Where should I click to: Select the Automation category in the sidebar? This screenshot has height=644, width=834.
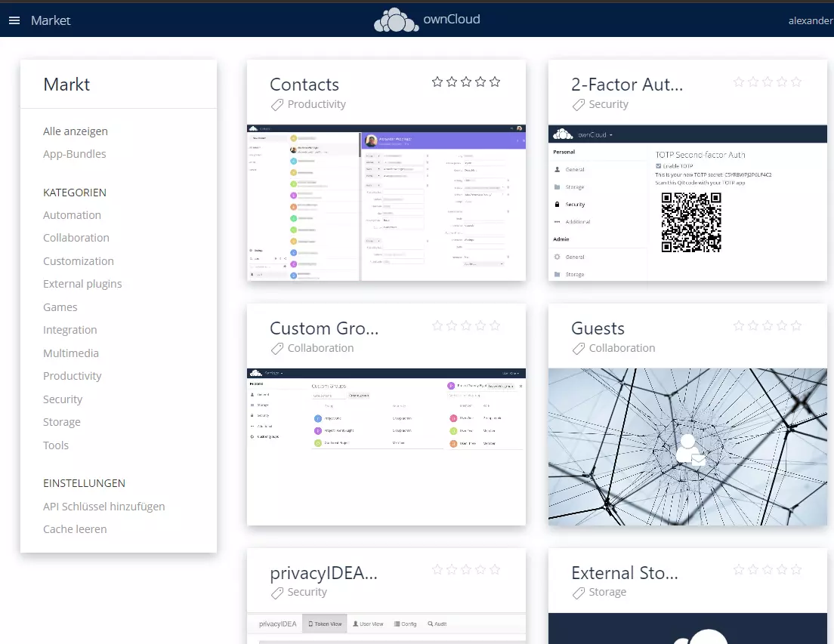click(x=72, y=215)
